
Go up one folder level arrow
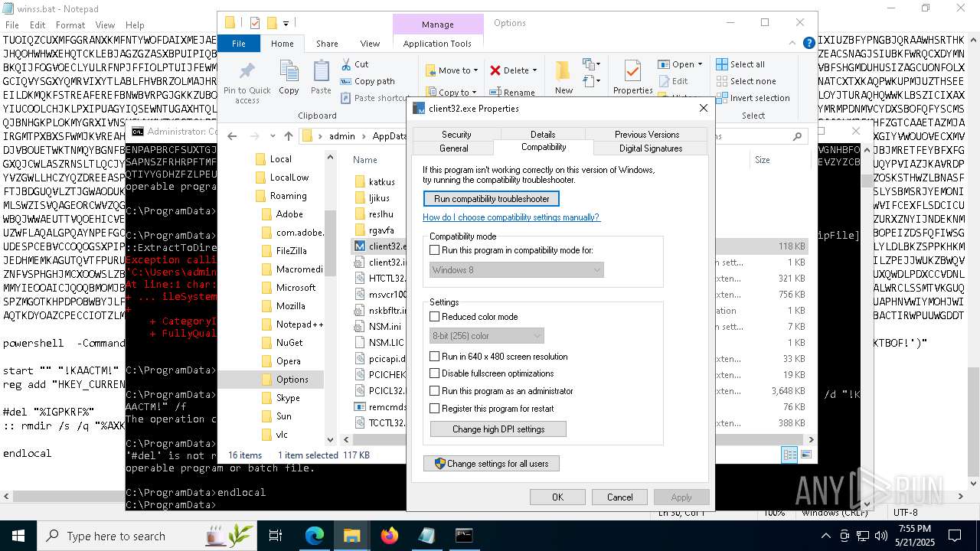(x=288, y=136)
